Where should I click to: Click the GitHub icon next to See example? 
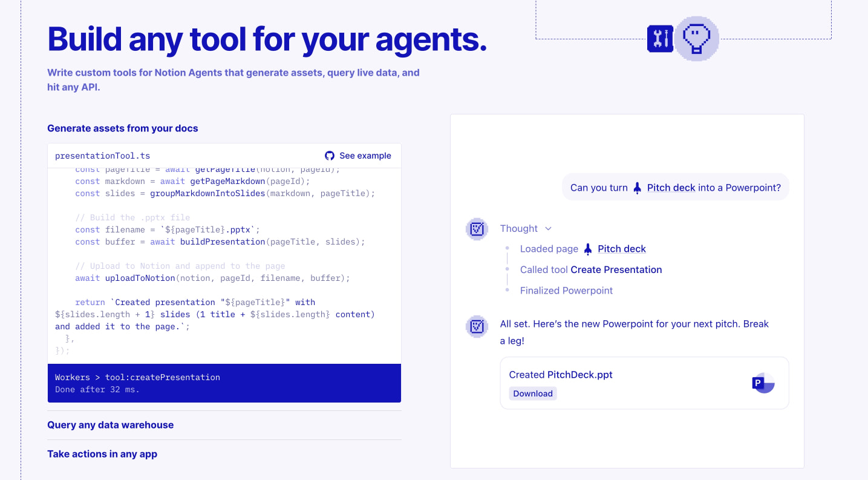[330, 156]
